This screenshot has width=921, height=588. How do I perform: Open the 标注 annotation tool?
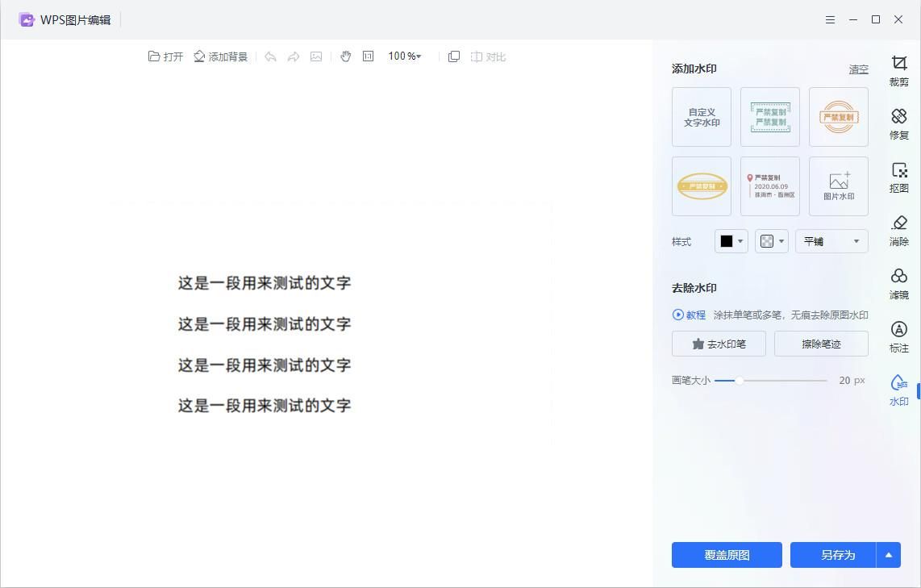point(898,337)
